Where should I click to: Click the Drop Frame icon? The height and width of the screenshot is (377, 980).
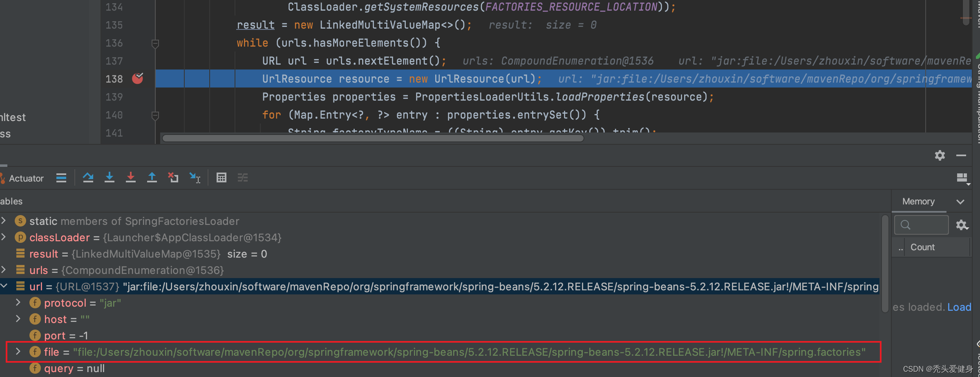pyautogui.click(x=173, y=177)
